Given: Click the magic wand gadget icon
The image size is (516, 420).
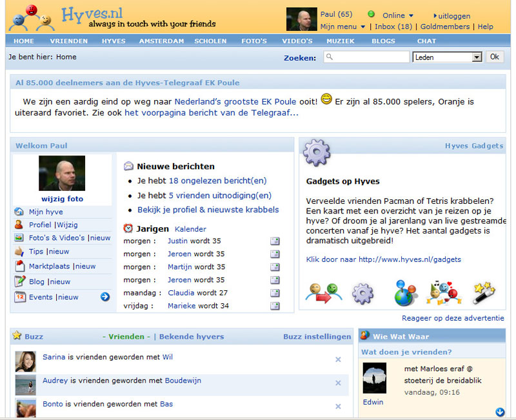Looking at the screenshot, I should tap(483, 292).
